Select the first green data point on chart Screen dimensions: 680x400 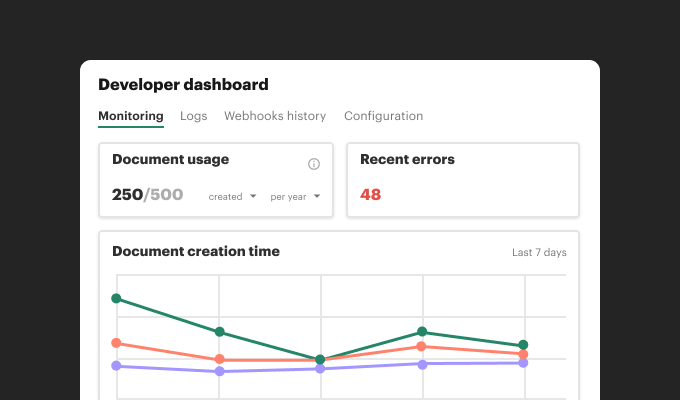point(117,298)
